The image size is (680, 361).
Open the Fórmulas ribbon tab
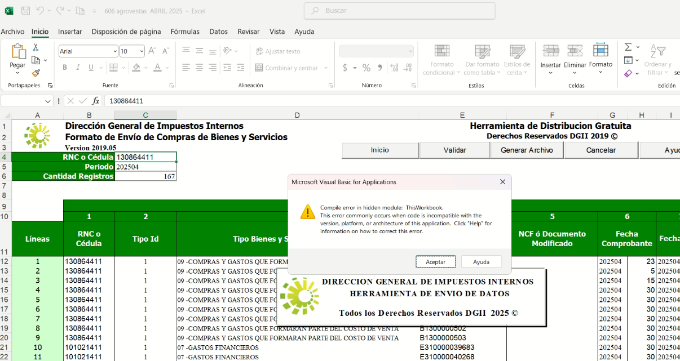(x=185, y=32)
